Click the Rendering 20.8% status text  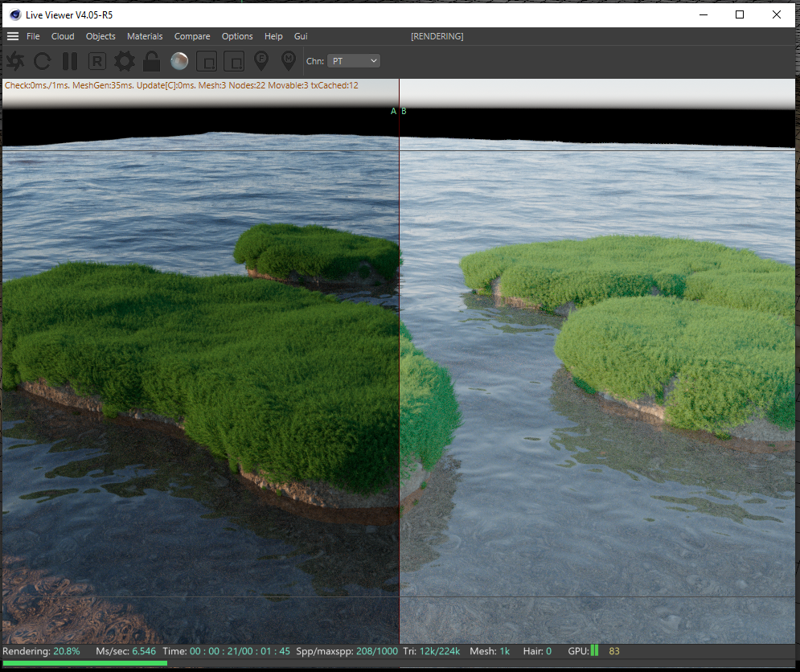click(41, 651)
